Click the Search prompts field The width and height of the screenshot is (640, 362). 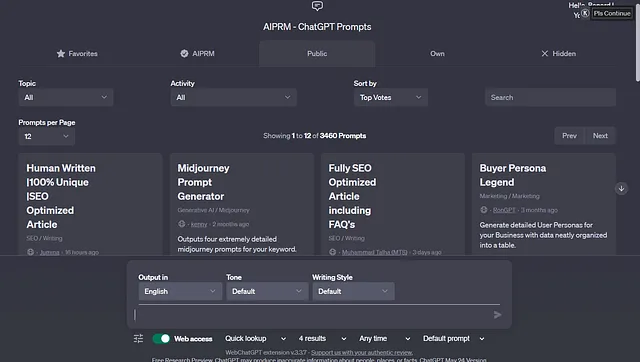(550, 97)
